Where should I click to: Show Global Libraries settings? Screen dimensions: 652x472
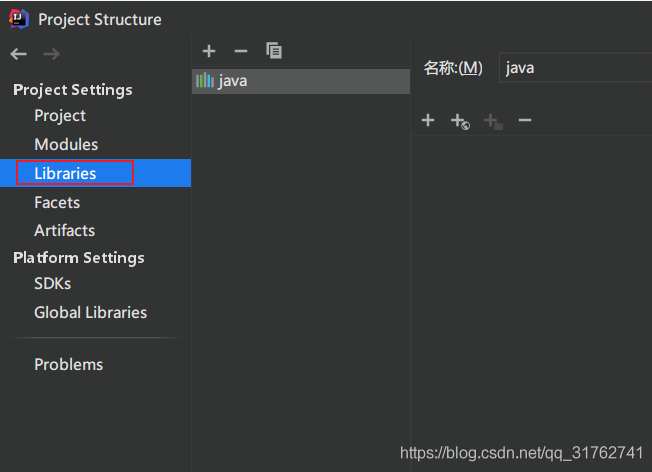[90, 312]
